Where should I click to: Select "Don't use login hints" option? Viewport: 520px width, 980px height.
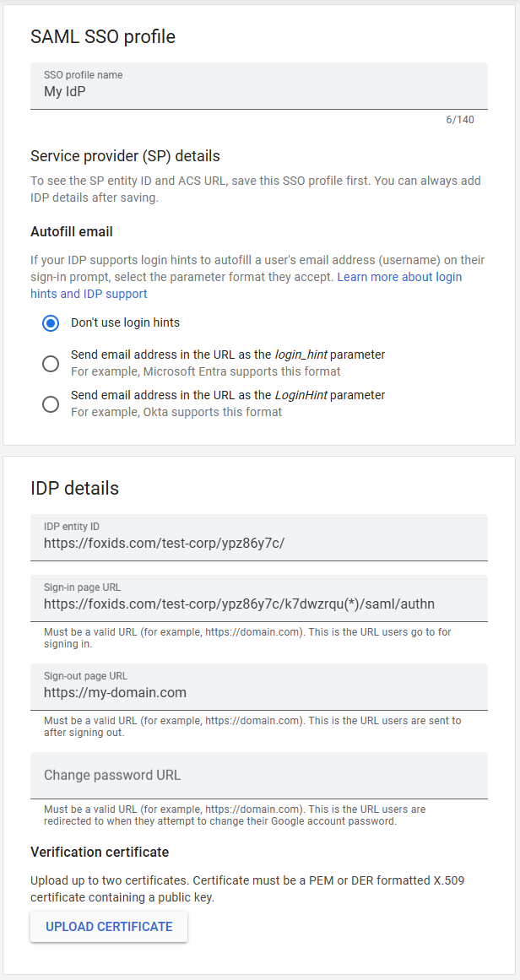pos(51,323)
